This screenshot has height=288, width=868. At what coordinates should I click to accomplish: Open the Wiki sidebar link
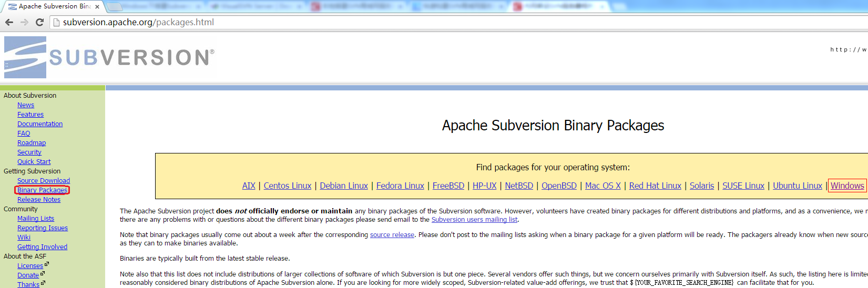pos(24,238)
